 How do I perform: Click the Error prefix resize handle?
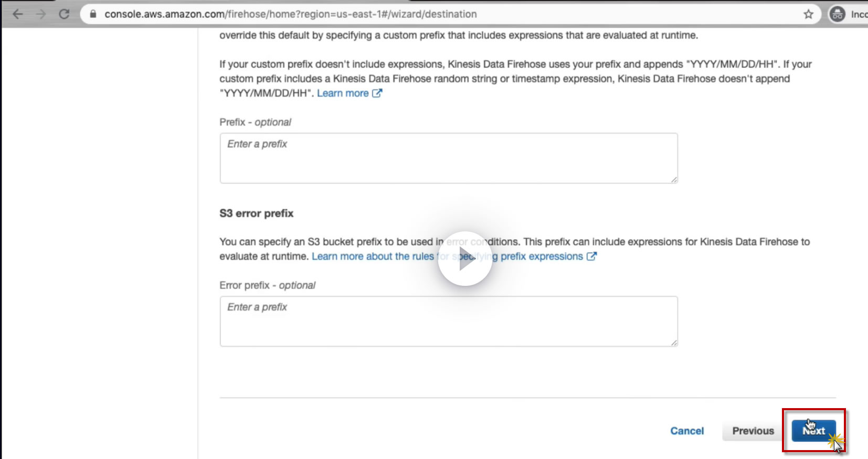(x=674, y=343)
